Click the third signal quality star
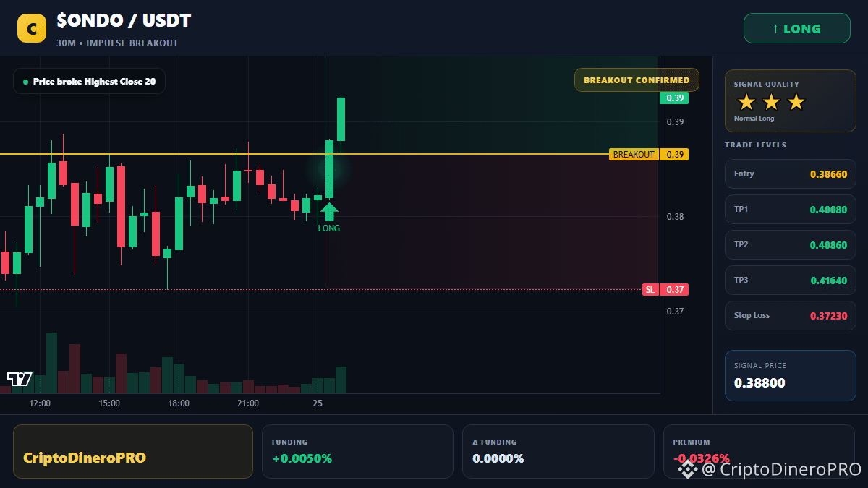Image resolution: width=868 pixels, height=488 pixels. 796,102
